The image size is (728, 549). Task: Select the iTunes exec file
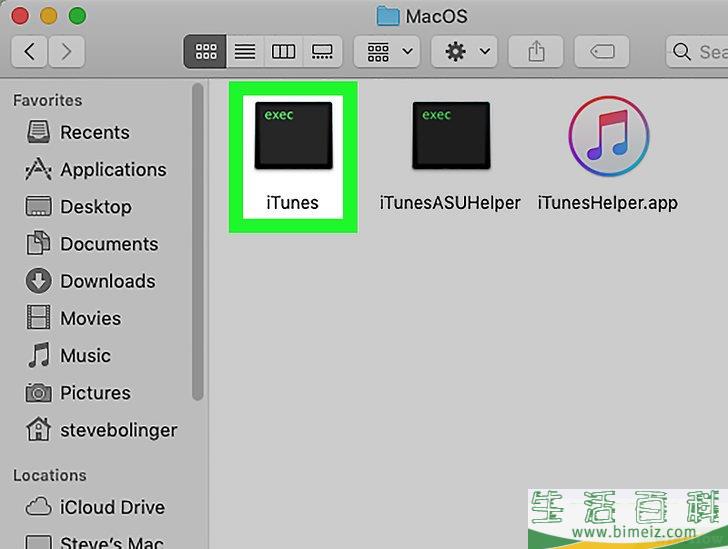293,136
